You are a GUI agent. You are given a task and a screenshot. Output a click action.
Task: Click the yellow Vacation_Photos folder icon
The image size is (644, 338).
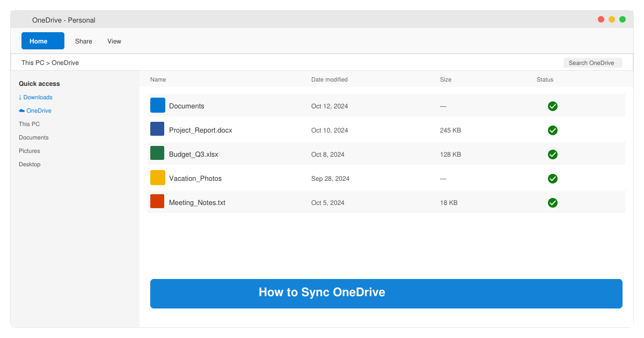click(x=157, y=178)
